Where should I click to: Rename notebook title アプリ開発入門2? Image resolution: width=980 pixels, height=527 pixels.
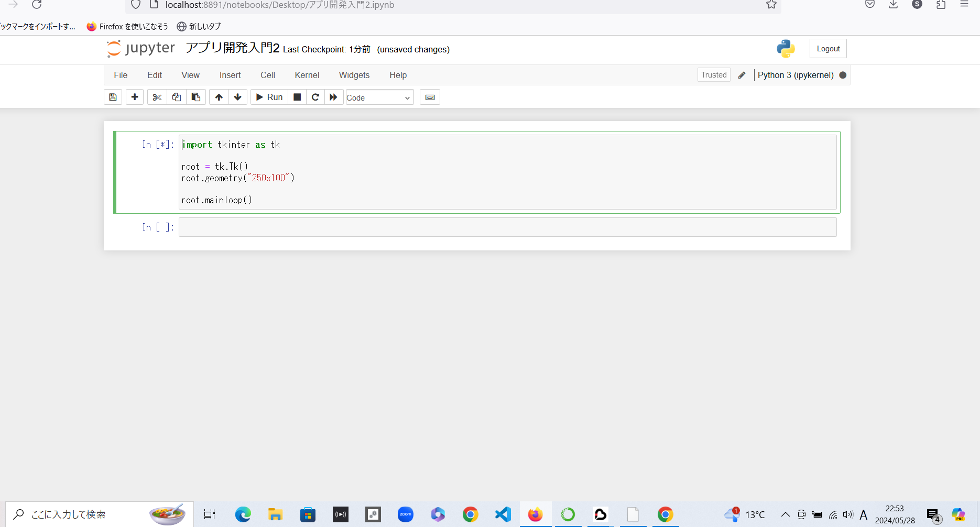pyautogui.click(x=233, y=48)
